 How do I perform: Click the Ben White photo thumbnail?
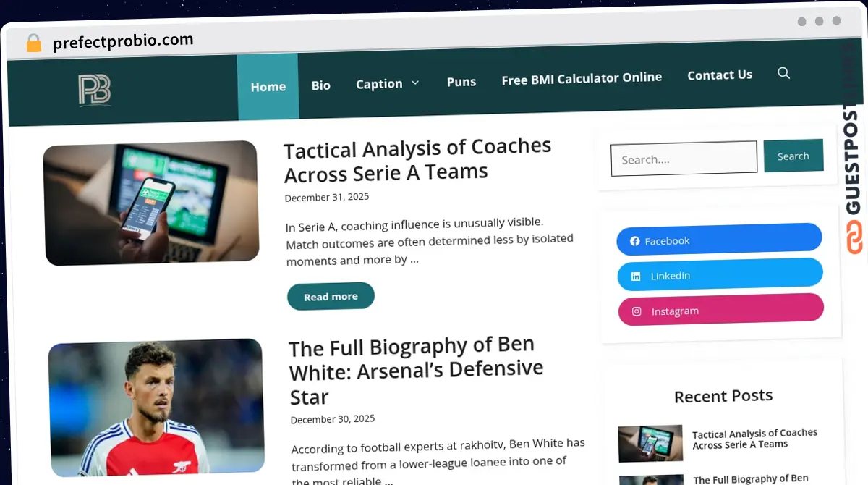click(x=156, y=407)
